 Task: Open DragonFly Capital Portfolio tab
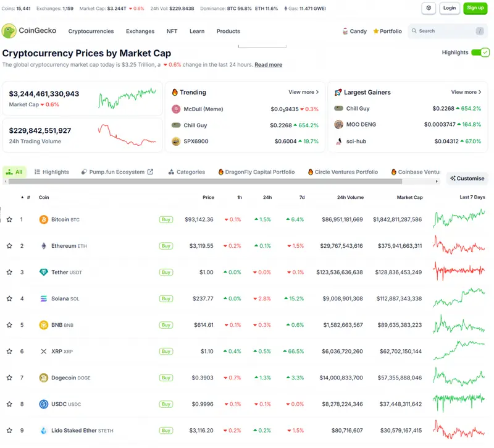(x=256, y=172)
